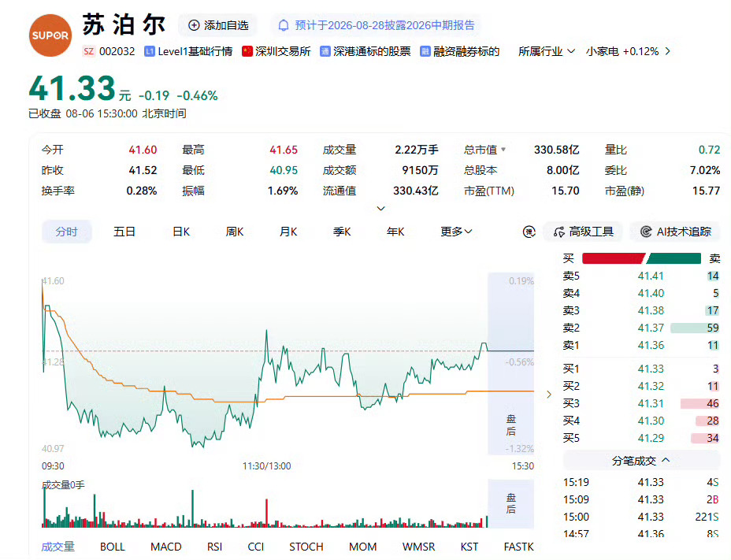Click the SUPOR orange company logo
731x560 pixels.
point(50,35)
